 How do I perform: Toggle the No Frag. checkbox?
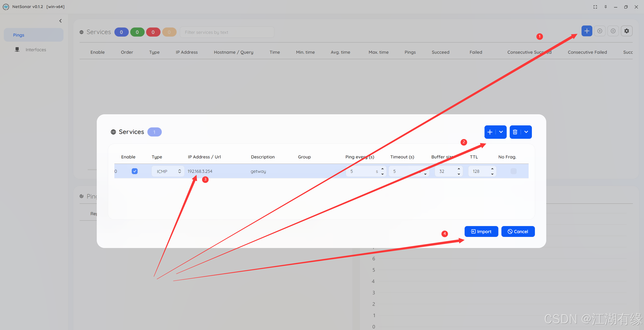(x=513, y=171)
